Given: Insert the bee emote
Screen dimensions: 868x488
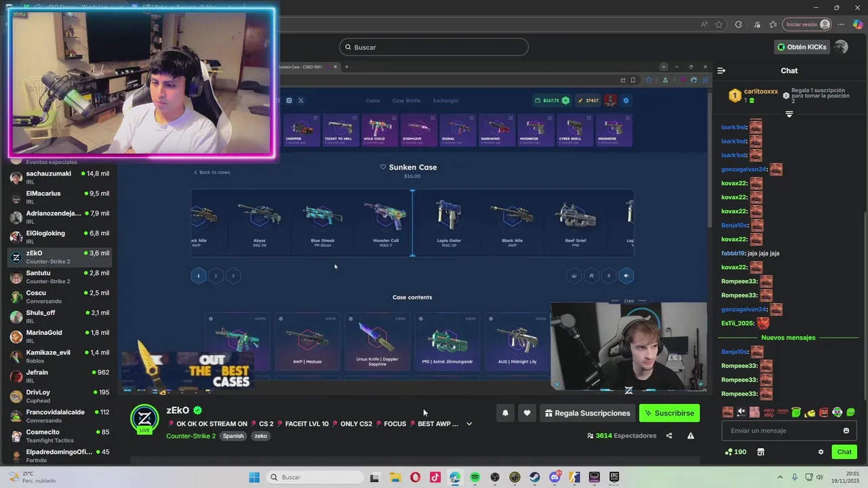Looking at the screenshot, I should (810, 412).
